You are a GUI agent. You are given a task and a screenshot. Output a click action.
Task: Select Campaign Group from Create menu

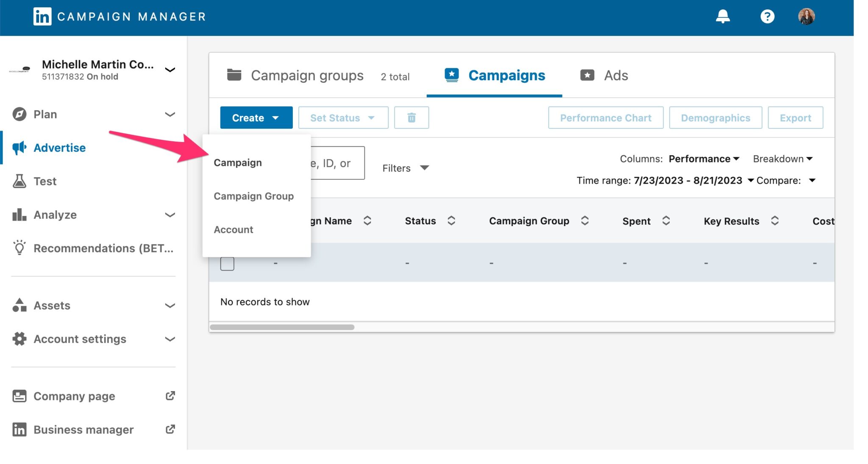click(254, 196)
